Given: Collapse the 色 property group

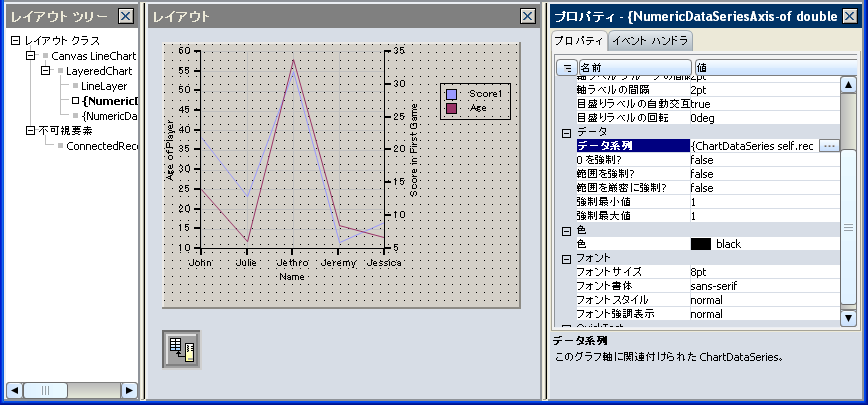Looking at the screenshot, I should point(566,231).
